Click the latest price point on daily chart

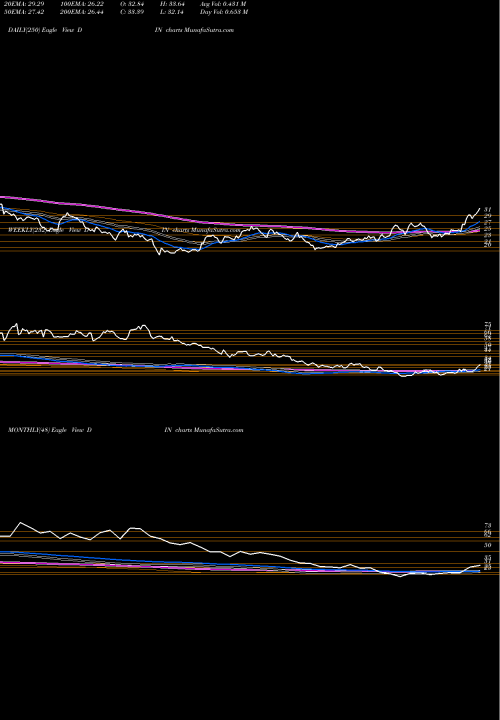[480, 208]
